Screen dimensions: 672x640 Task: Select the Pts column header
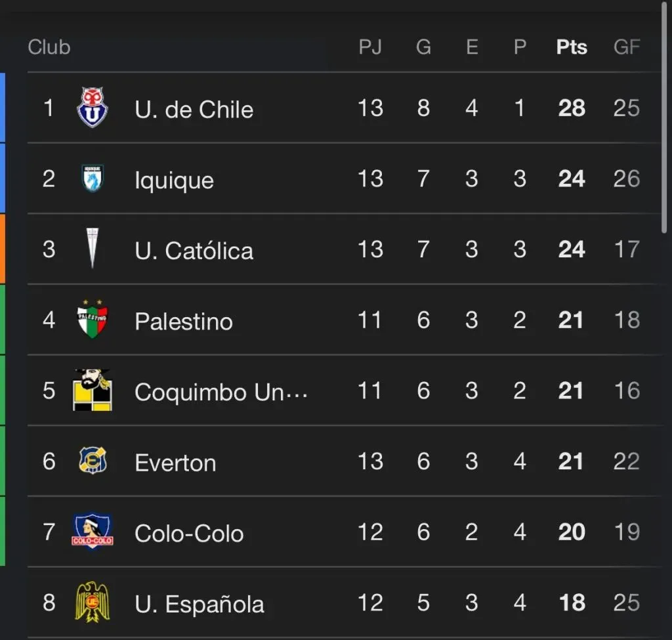click(572, 47)
